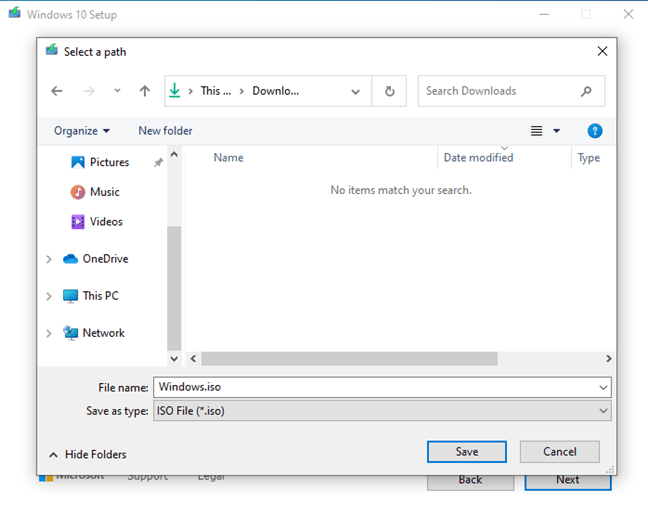Expand the Network tree node

coord(49,334)
